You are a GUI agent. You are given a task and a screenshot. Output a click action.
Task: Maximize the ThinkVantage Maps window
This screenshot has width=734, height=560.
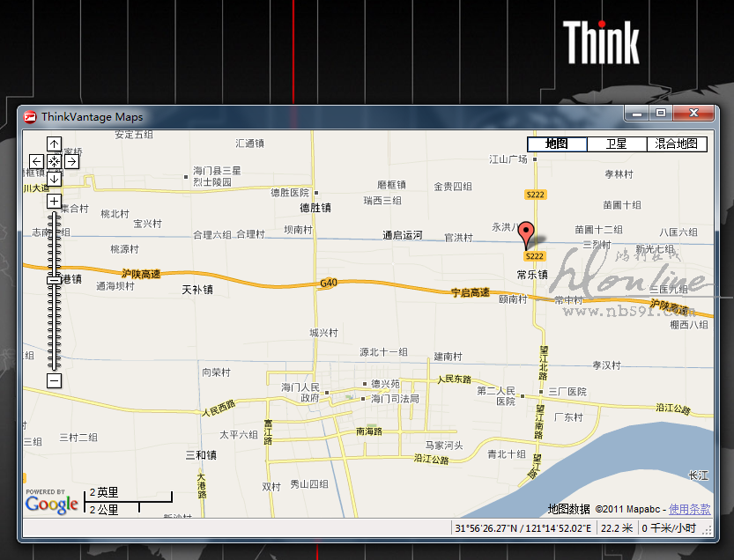tap(661, 114)
